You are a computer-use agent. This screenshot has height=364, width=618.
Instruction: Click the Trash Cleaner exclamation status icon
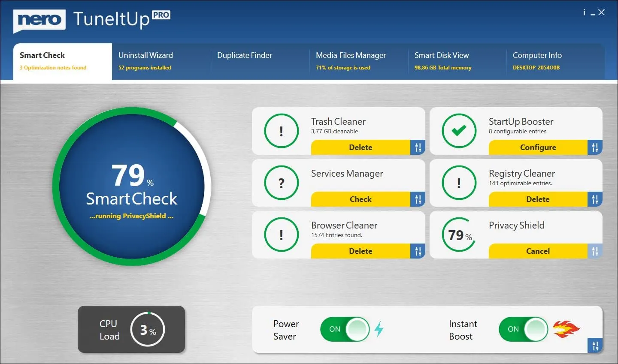click(x=281, y=131)
